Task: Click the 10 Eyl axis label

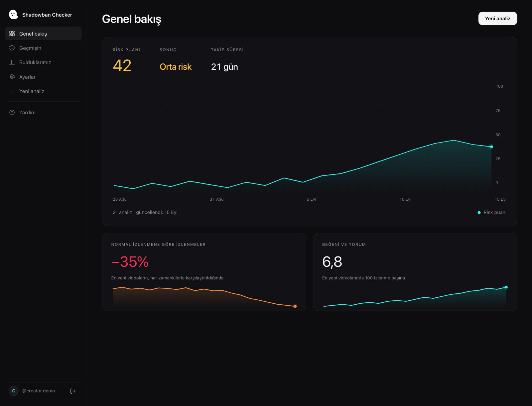Action: click(x=405, y=199)
